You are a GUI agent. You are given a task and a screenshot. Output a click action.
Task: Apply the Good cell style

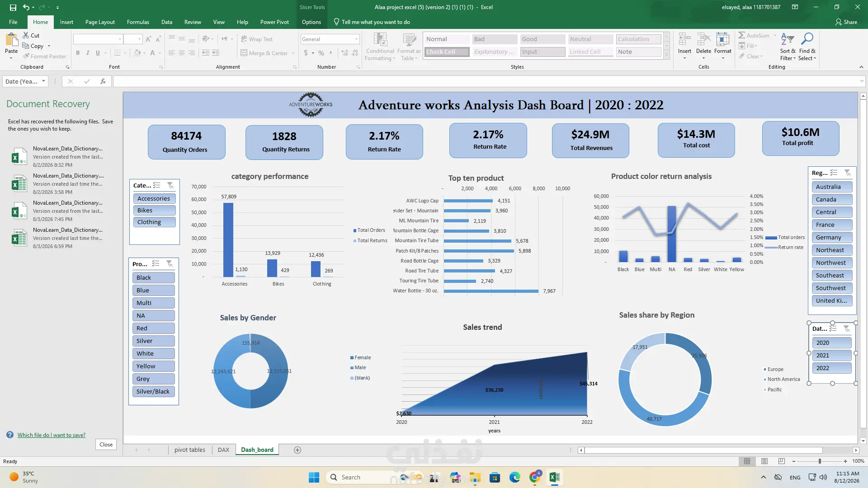tap(542, 39)
